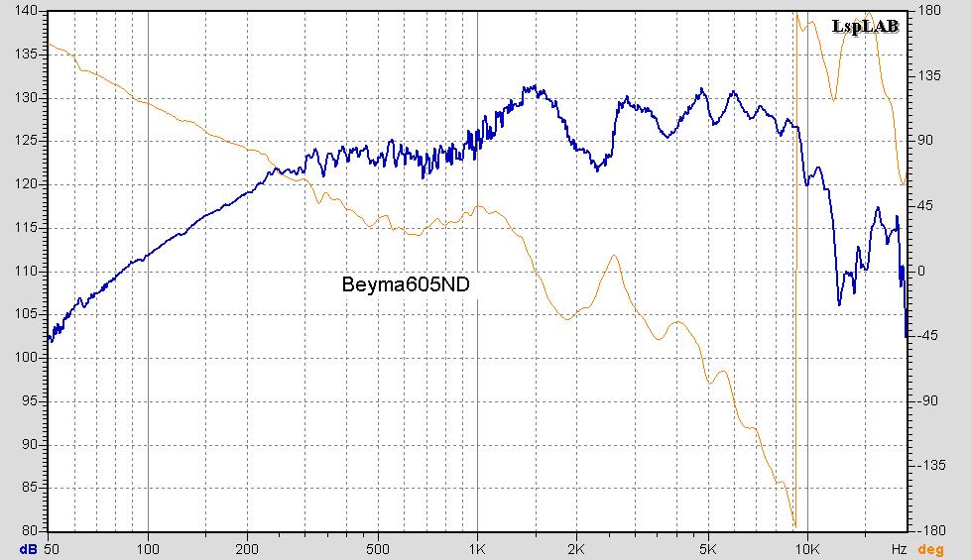Select the blue dB axis unit label
Image resolution: width=971 pixels, height=560 pixels.
coord(28,549)
